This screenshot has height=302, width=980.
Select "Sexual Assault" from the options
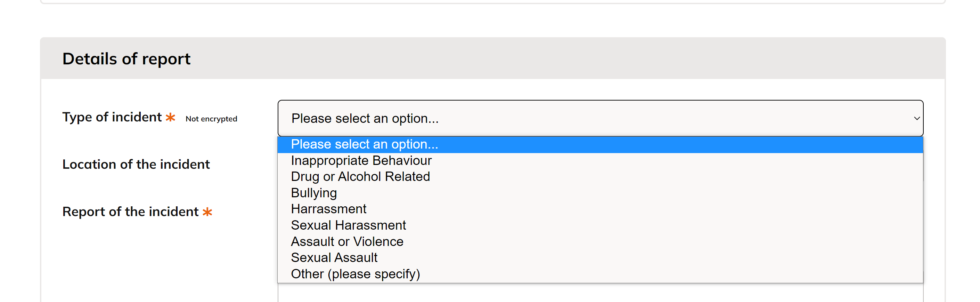point(334,257)
